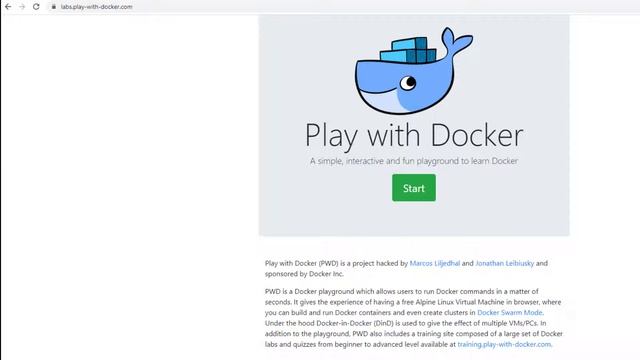Click text 'PWD is a Docker playground'
This screenshot has height=360, width=640.
(309, 291)
